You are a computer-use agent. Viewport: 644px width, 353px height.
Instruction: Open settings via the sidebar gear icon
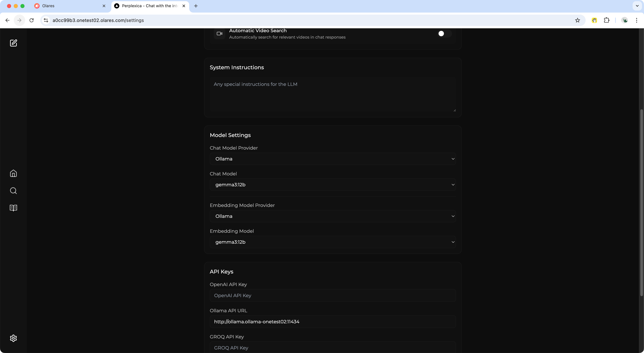tap(13, 338)
